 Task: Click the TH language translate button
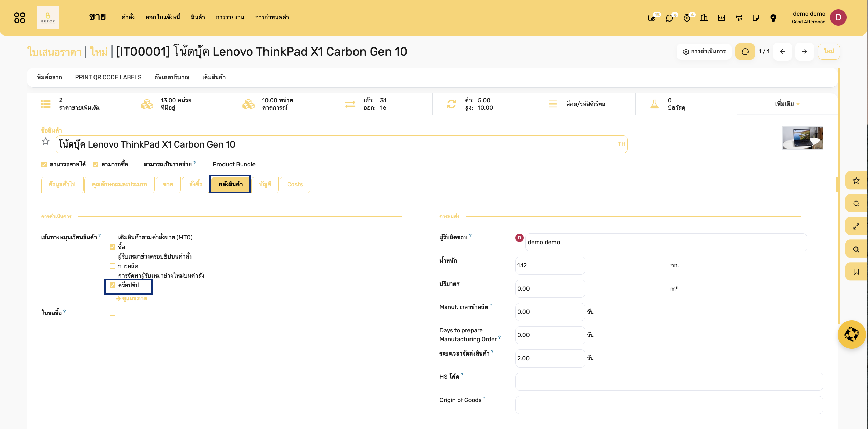pos(621,144)
